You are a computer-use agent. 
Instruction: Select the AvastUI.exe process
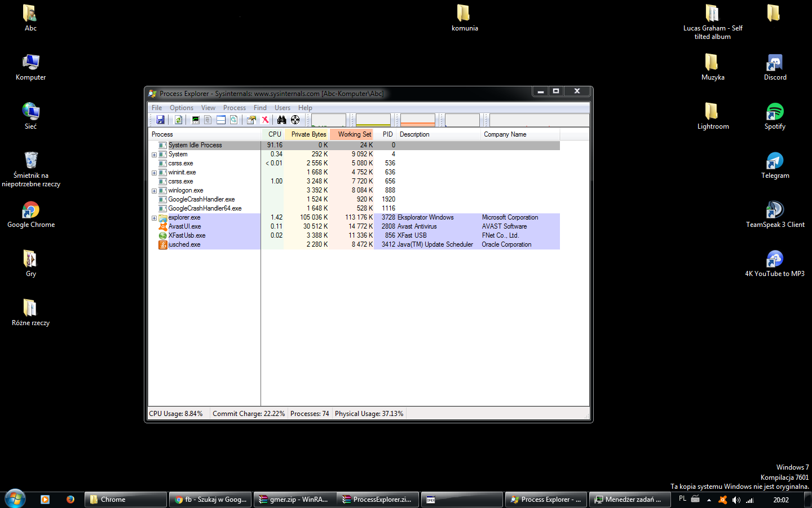click(354, 226)
